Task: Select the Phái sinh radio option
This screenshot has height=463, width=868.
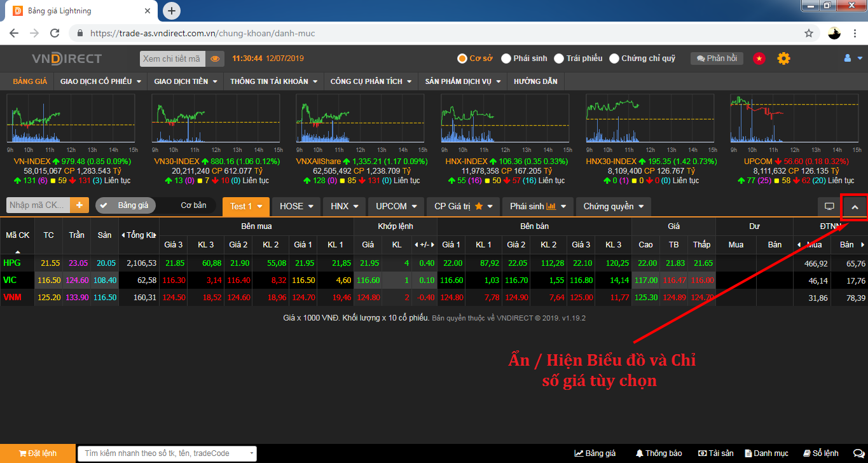Action: (x=524, y=59)
